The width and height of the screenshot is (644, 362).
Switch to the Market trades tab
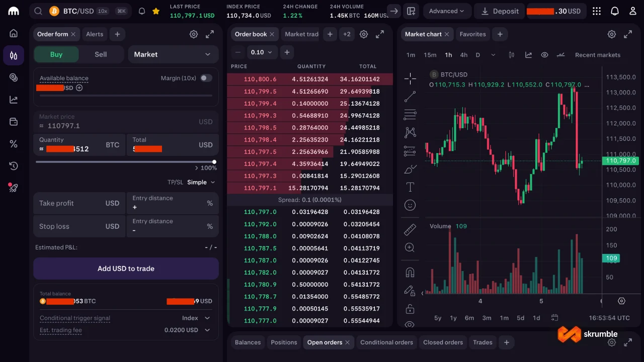click(x=301, y=34)
